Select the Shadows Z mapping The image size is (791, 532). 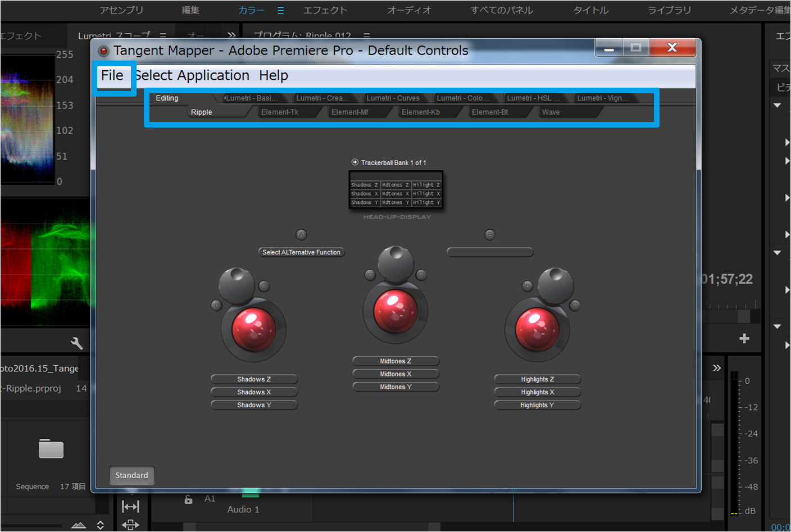254,379
